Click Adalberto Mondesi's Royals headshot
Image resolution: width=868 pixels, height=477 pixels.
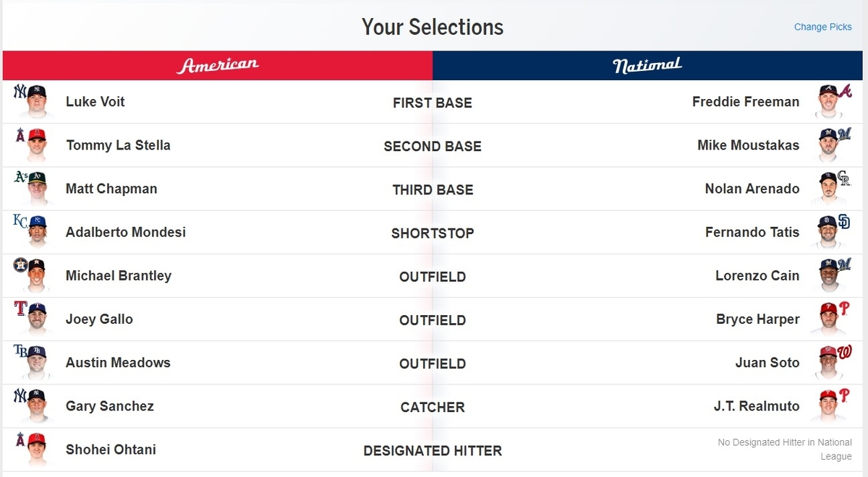(31, 231)
